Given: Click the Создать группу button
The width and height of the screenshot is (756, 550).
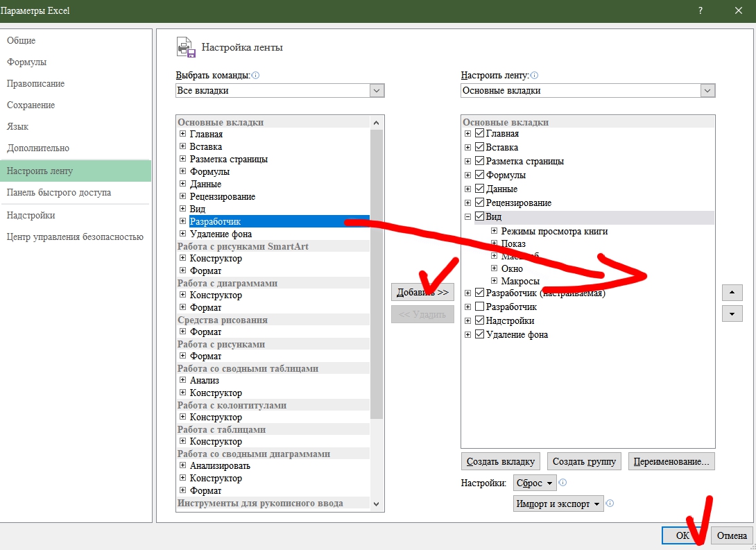Looking at the screenshot, I should click(x=585, y=461).
